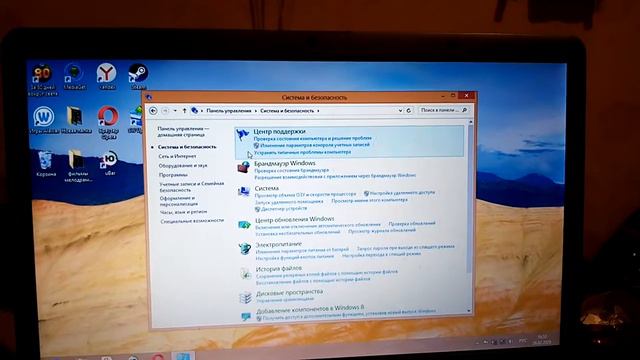Click the vertical scrollbar in Control Panel
This screenshot has height=360, width=640.
click(x=469, y=199)
